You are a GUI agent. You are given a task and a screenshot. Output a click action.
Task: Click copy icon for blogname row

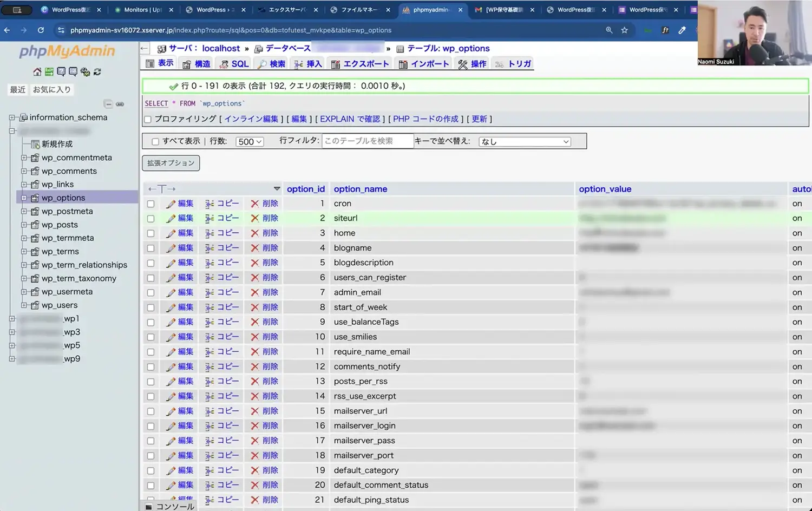click(x=209, y=248)
